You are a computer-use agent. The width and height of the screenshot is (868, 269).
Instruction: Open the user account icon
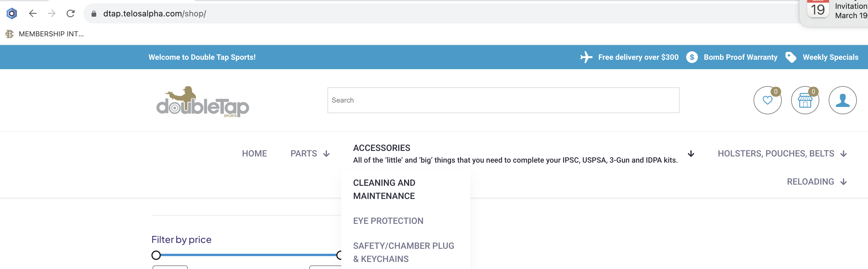(x=842, y=100)
